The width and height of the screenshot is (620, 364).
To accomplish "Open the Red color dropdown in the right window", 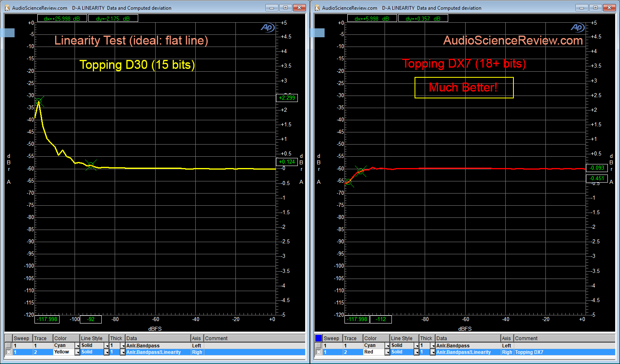I will coord(387,352).
